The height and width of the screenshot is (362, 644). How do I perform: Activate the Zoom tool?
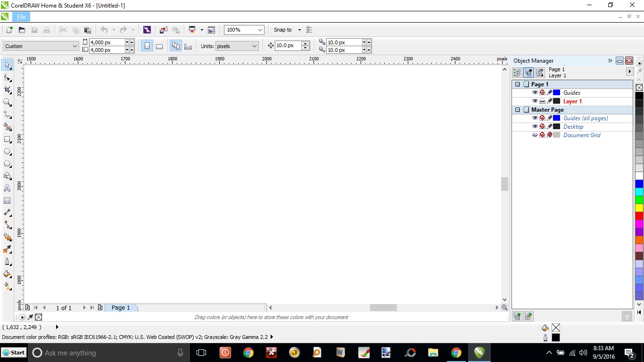click(x=7, y=102)
